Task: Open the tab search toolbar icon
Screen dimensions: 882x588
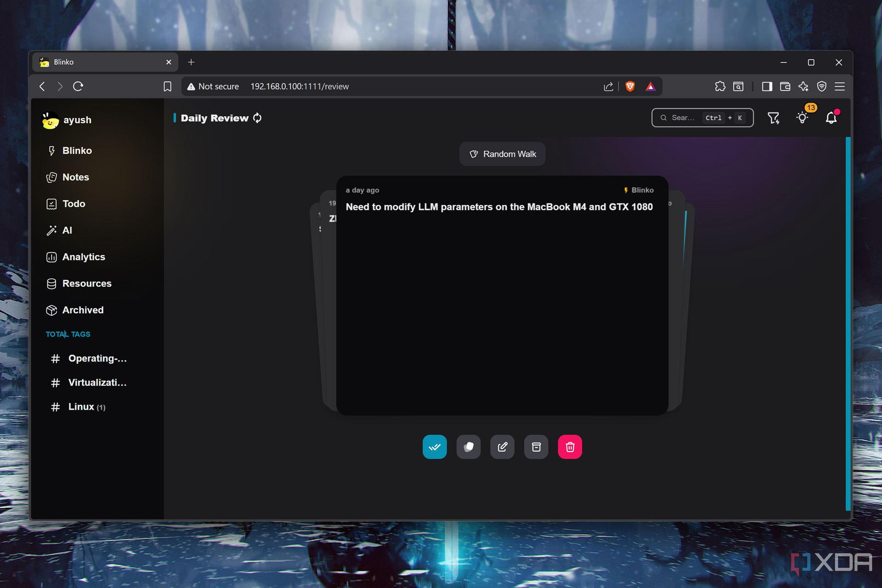Action: click(x=738, y=86)
